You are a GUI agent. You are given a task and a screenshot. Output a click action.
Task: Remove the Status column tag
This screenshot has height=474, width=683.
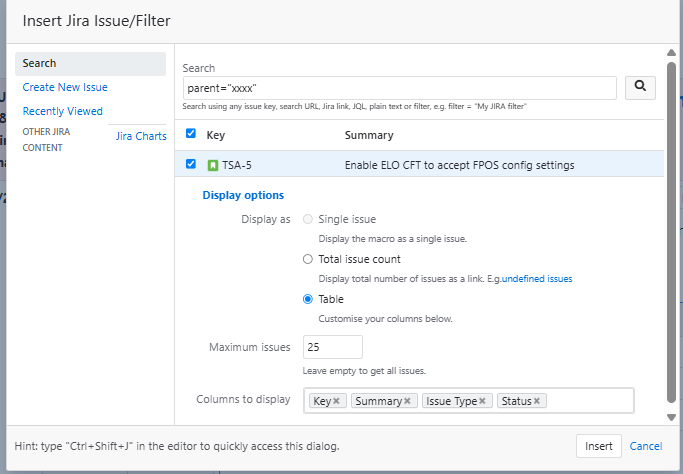(x=537, y=401)
